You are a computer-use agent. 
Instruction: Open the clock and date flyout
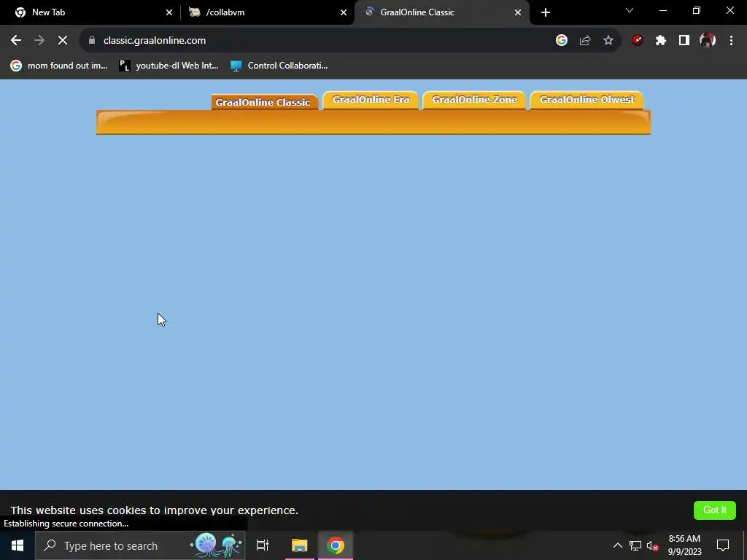coord(684,545)
